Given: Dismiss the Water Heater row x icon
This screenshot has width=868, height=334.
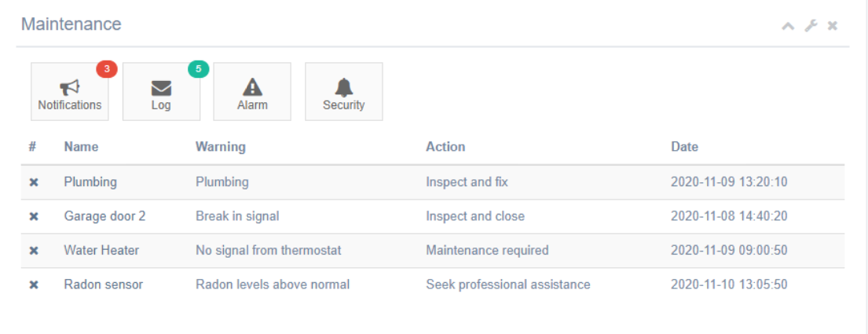Looking at the screenshot, I should [34, 251].
